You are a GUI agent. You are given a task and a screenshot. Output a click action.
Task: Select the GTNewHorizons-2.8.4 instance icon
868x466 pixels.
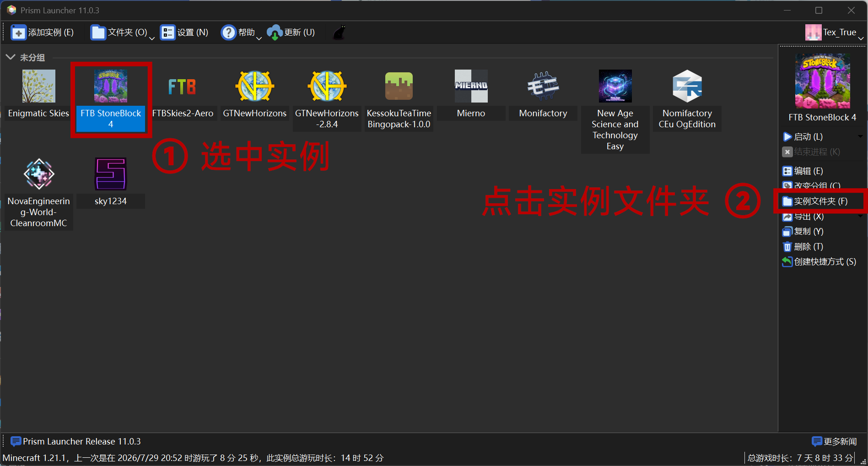tap(327, 86)
